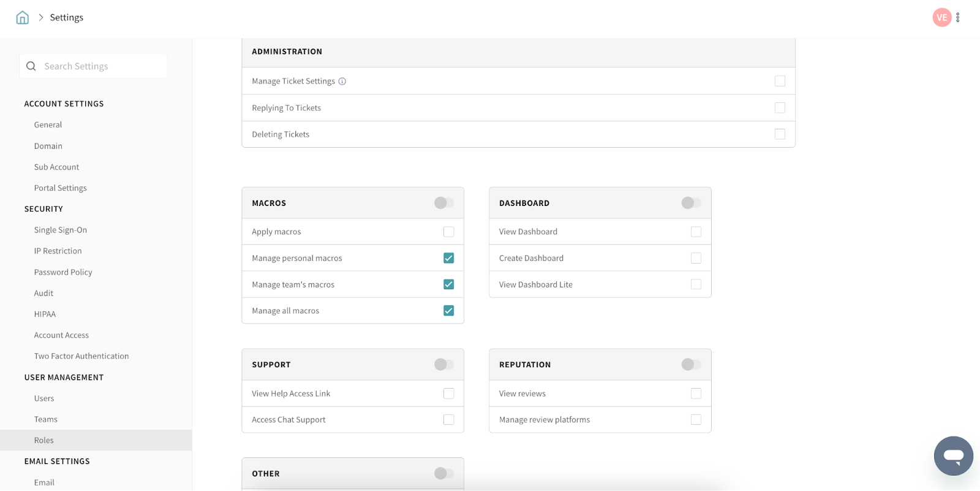Click the info icon beside Manage Ticket Settings

pyautogui.click(x=342, y=82)
